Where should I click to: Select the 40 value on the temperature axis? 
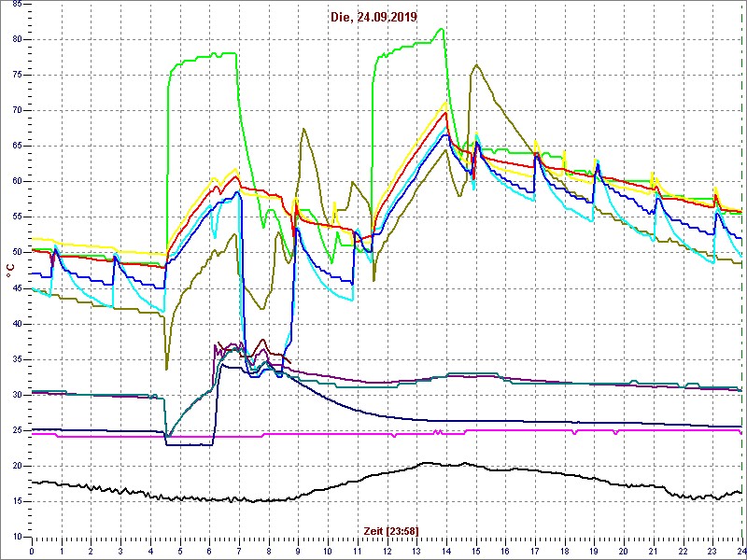16,324
